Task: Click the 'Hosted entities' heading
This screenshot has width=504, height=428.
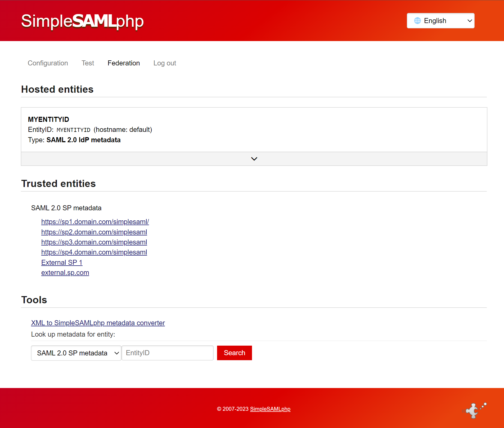Action: click(57, 89)
